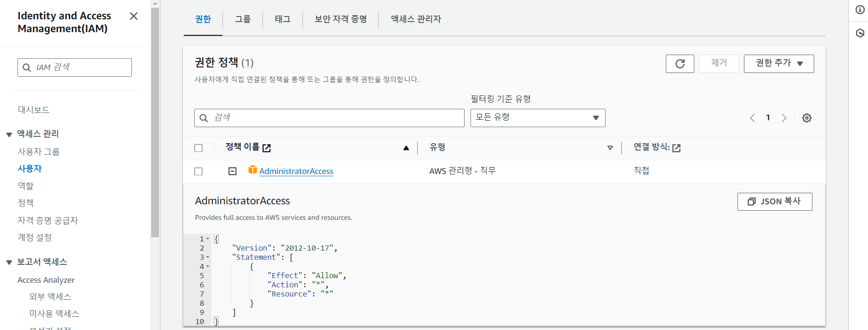868x330 pixels.
Task: Click the "Effect": "Allow" code line
Action: click(307, 275)
